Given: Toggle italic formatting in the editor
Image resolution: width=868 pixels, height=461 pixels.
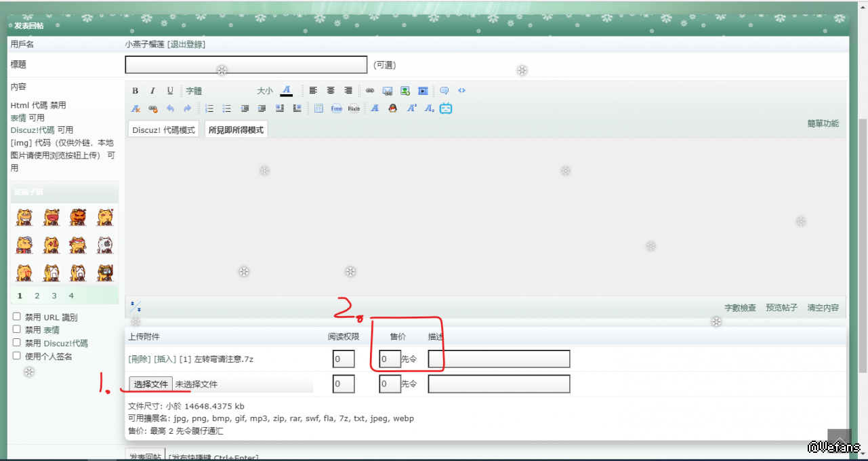Looking at the screenshot, I should point(152,91).
